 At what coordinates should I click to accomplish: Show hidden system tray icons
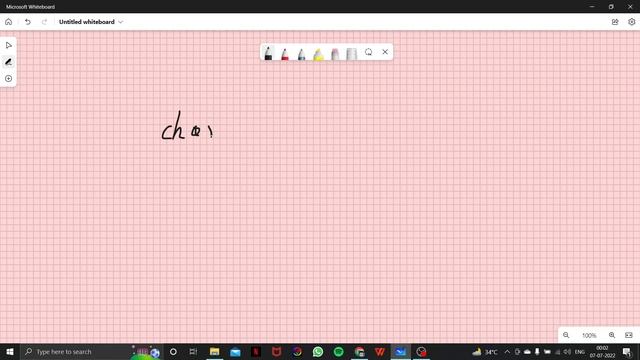507,351
